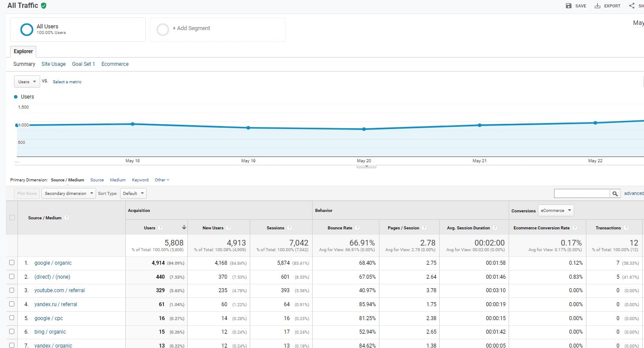Tick the youtube.com / referral row checkbox
The width and height of the screenshot is (644, 348).
pyautogui.click(x=12, y=290)
